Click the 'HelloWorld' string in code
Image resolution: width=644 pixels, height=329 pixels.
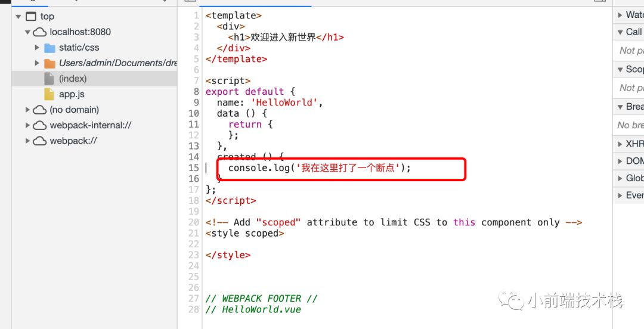pos(284,103)
